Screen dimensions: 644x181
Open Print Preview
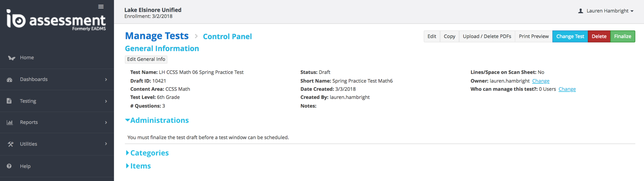534,36
